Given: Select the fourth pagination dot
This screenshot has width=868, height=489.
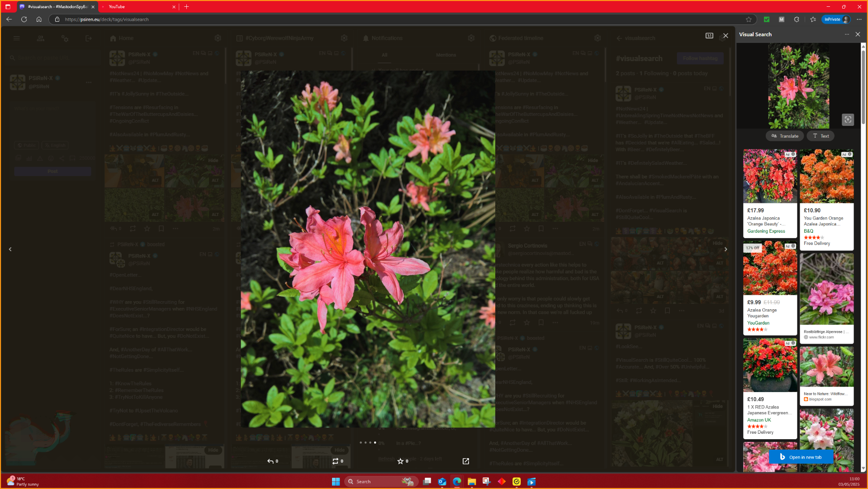Looking at the screenshot, I should 375,442.
